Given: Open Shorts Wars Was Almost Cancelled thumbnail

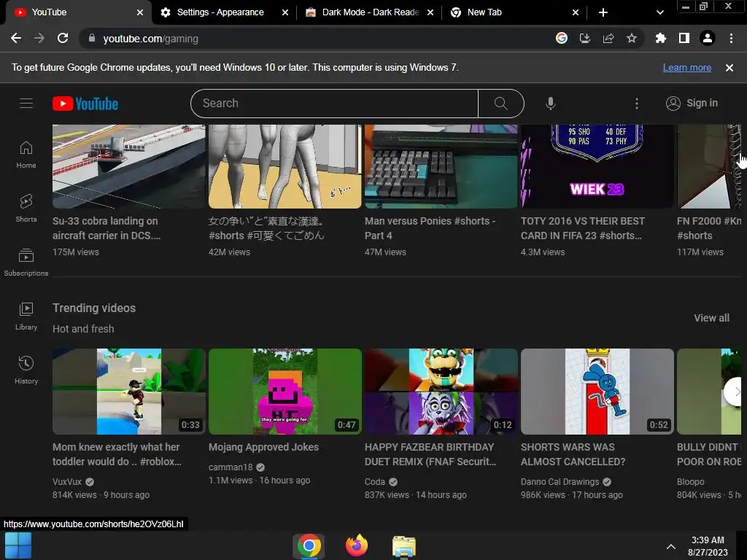Looking at the screenshot, I should [x=597, y=392].
